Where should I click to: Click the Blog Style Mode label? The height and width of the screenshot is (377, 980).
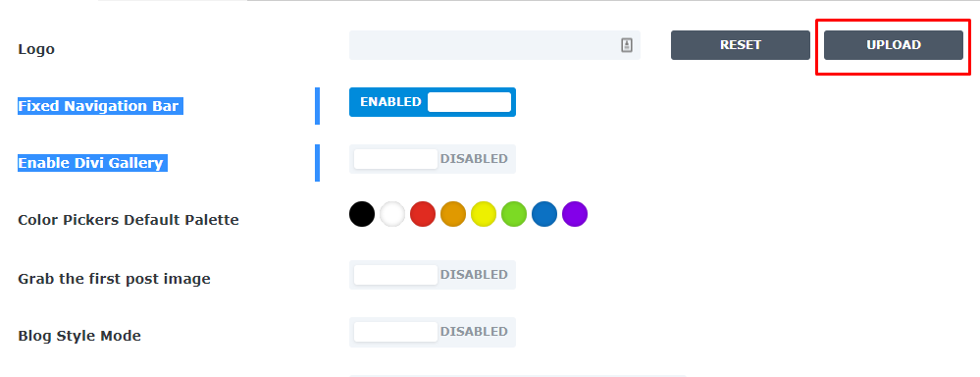[79, 336]
